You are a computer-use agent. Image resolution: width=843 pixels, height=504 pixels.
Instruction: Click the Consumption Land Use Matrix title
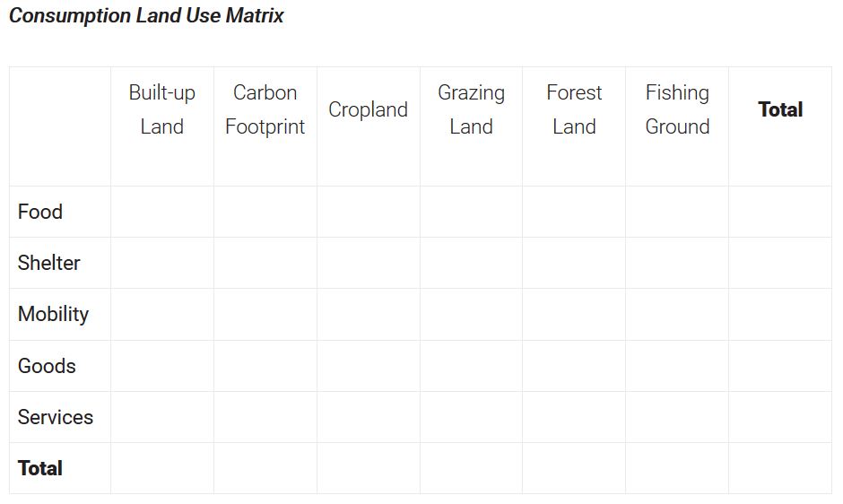click(146, 15)
